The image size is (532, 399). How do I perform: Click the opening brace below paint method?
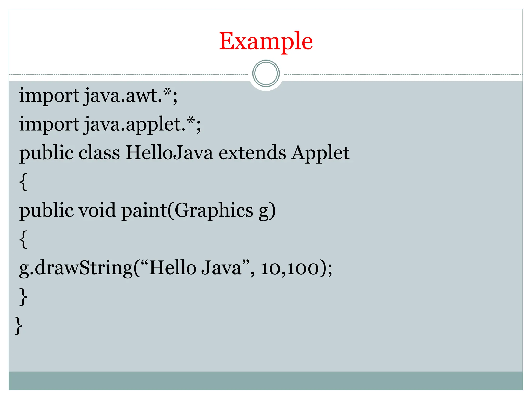coord(23,239)
